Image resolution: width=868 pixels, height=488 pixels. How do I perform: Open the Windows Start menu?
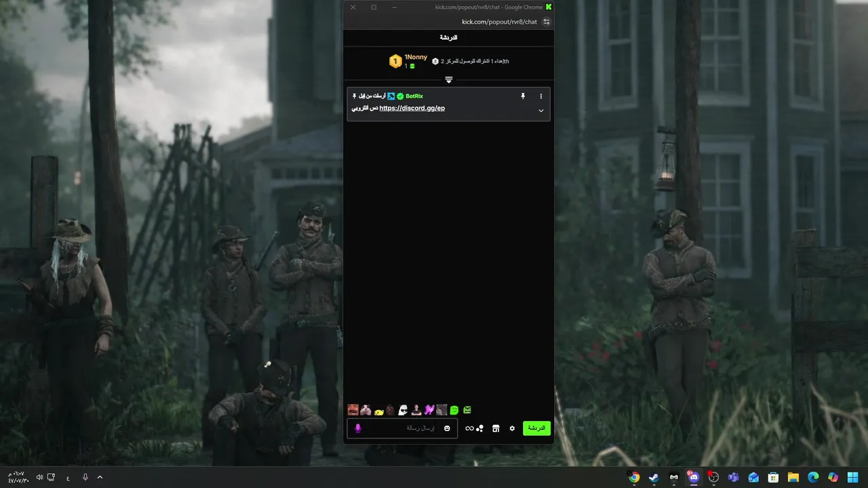tap(852, 477)
